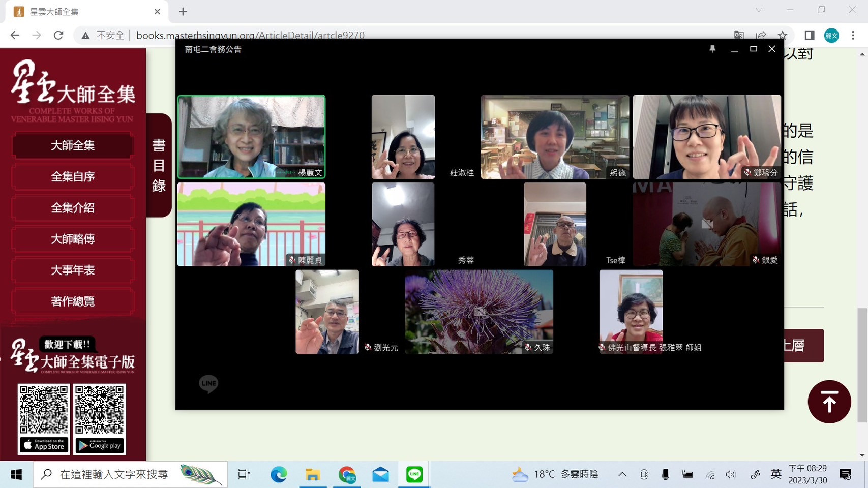Toggle the taskbar microphone icon

pos(665,474)
